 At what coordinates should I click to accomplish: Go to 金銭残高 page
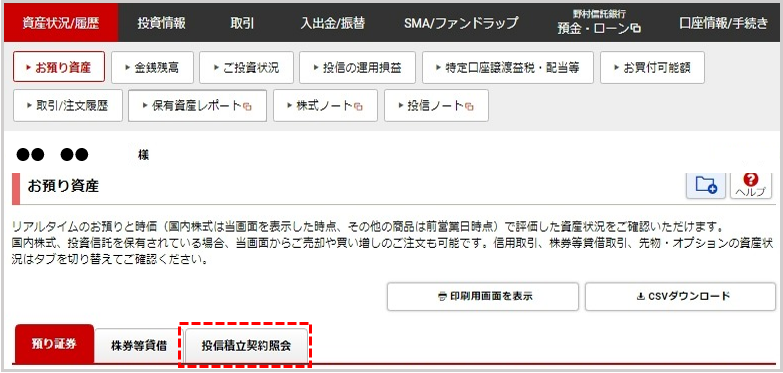[x=152, y=67]
